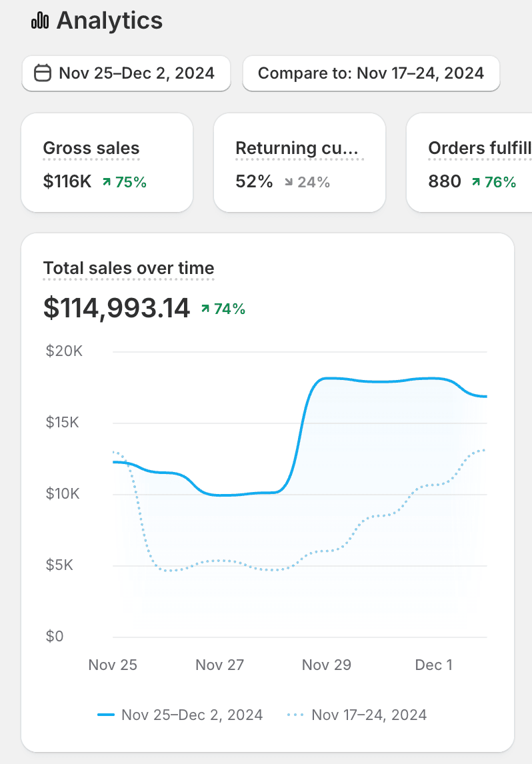Click the Dec 1 x-axis label
532x764 pixels.
[x=433, y=665]
